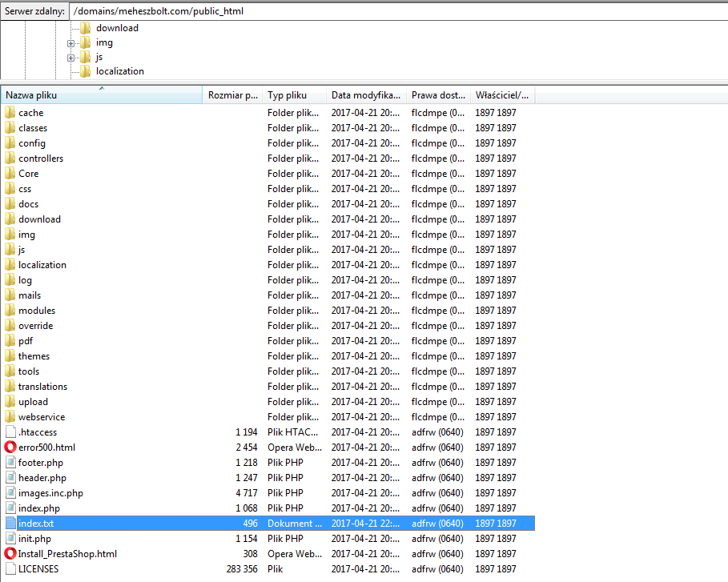The image size is (728, 582).
Task: Select the log folder icon
Action: [10, 280]
